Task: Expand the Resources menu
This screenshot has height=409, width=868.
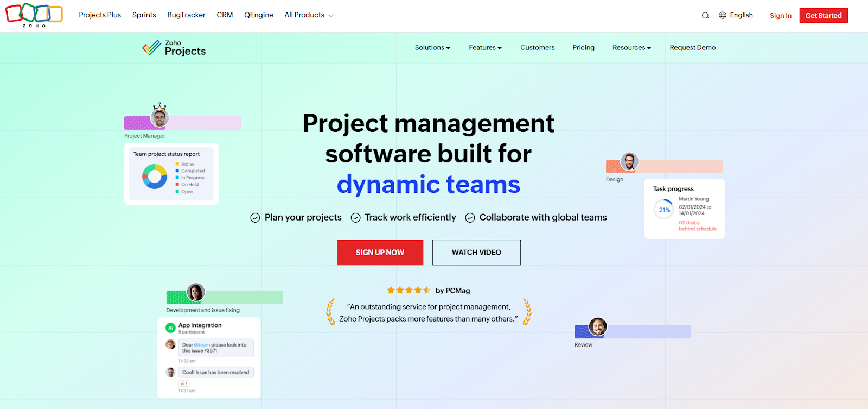Action: click(631, 48)
